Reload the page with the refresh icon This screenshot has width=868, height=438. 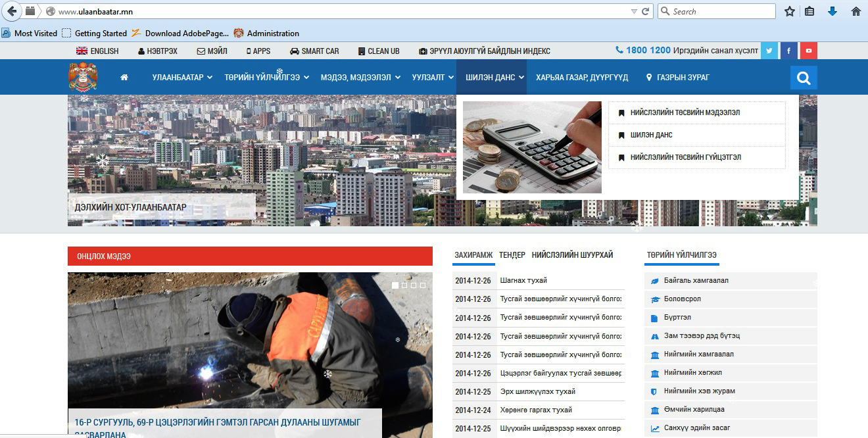[646, 11]
